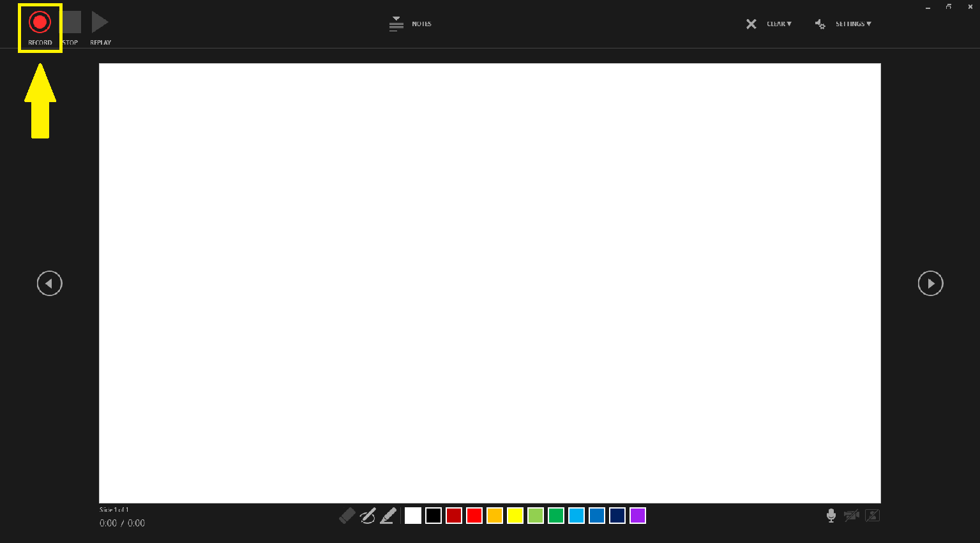
Task: Click the Stop recording button
Action: coord(71,28)
